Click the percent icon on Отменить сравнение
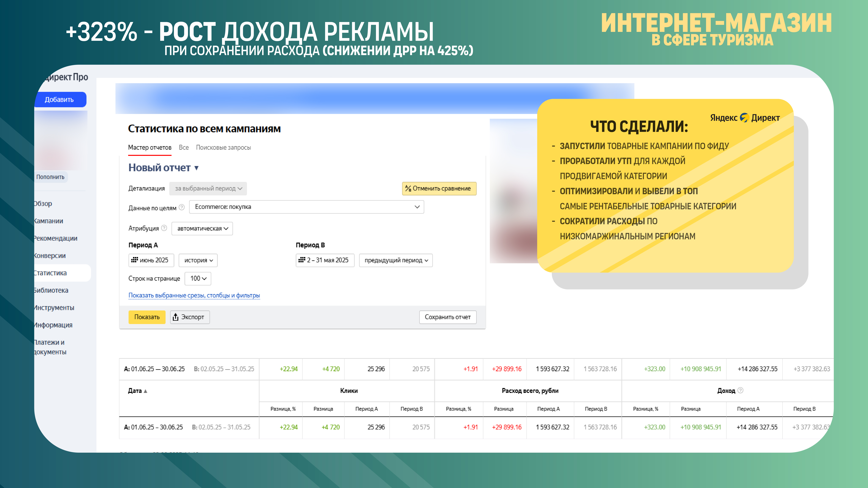 coord(408,189)
